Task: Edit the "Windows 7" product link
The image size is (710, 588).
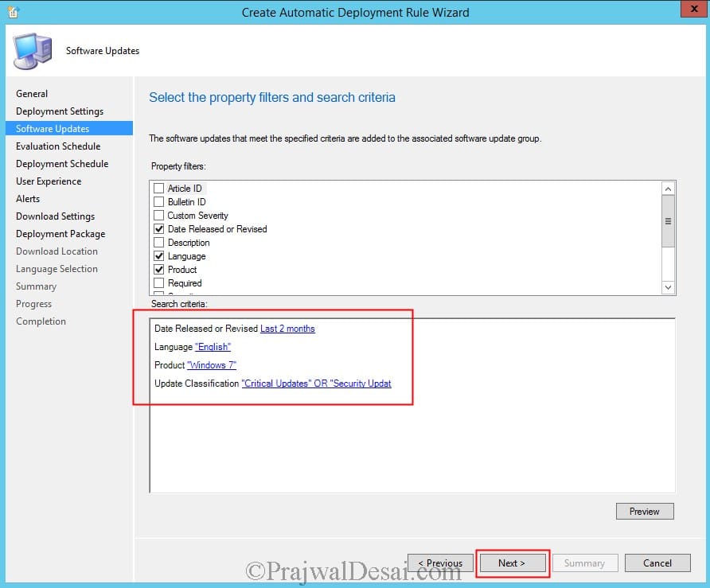Action: pyautogui.click(x=212, y=365)
